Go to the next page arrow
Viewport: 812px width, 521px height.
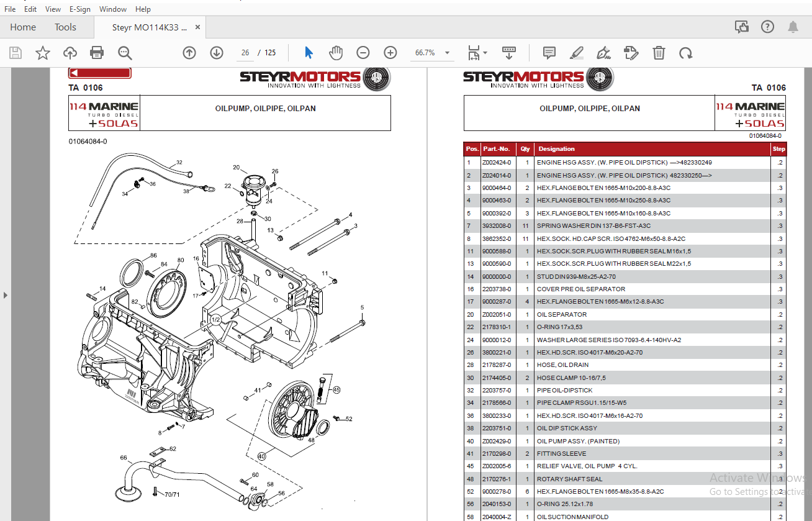[217, 53]
